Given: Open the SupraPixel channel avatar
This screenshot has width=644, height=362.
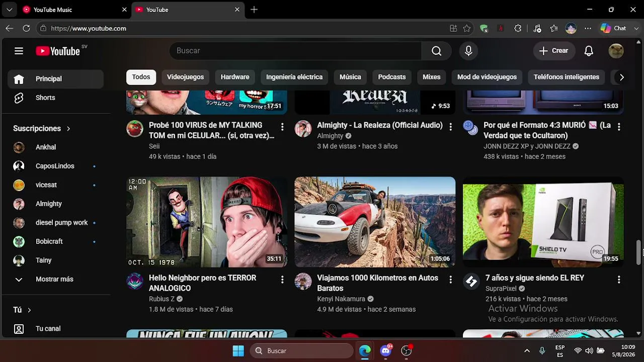Looking at the screenshot, I should pos(471,282).
